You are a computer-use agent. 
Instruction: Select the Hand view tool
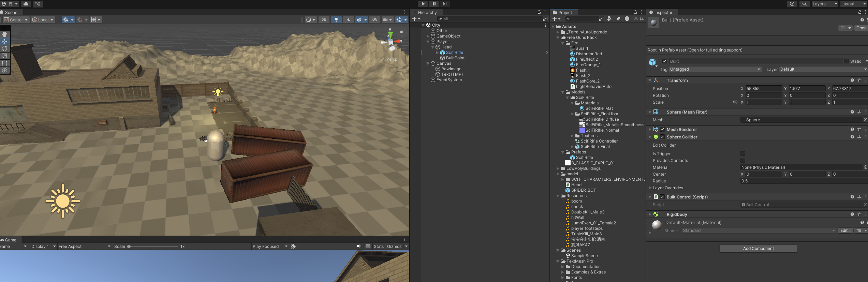(x=4, y=34)
